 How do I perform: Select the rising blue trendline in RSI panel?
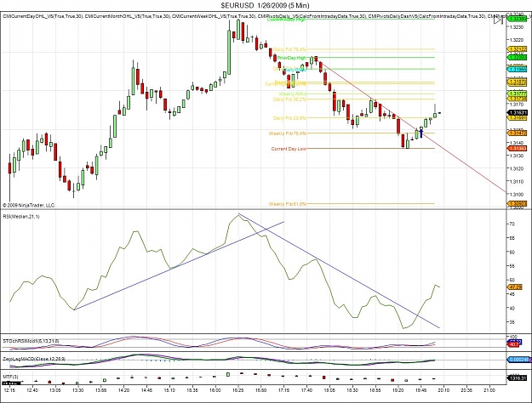point(179,265)
